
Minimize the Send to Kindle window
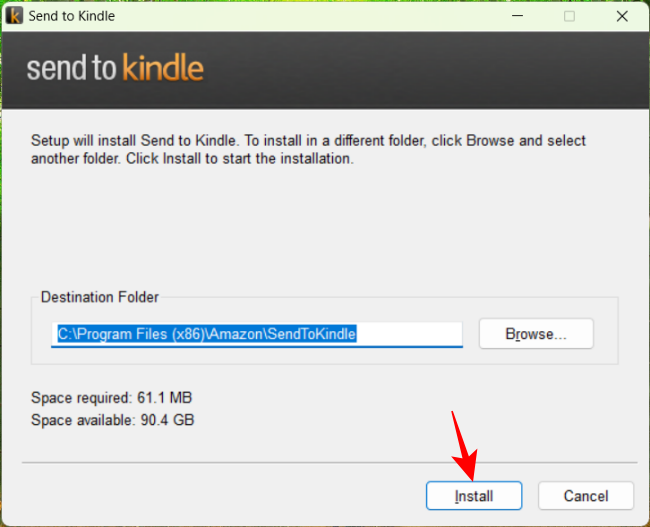pos(517,16)
